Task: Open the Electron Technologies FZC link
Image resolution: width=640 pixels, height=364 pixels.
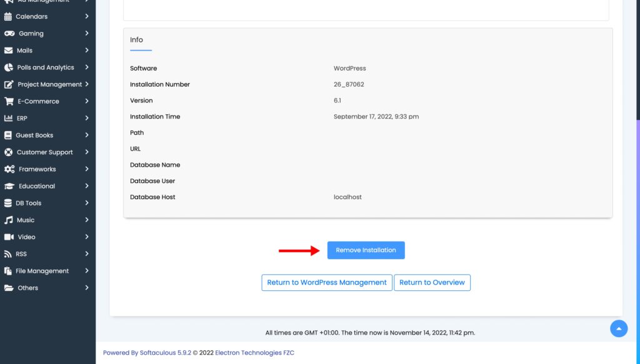Action: (254, 353)
